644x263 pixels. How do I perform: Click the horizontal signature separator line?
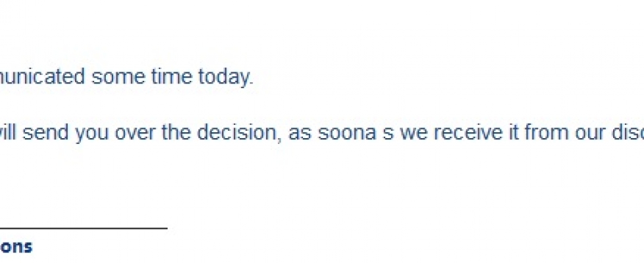[83, 229]
